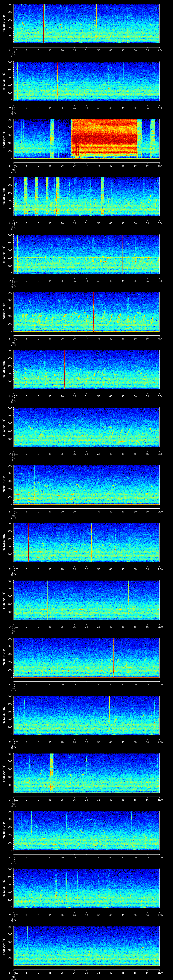Open the spectrogram panel starting at 21:02:00
The height and width of the screenshot is (980, 173).
click(87, 81)
